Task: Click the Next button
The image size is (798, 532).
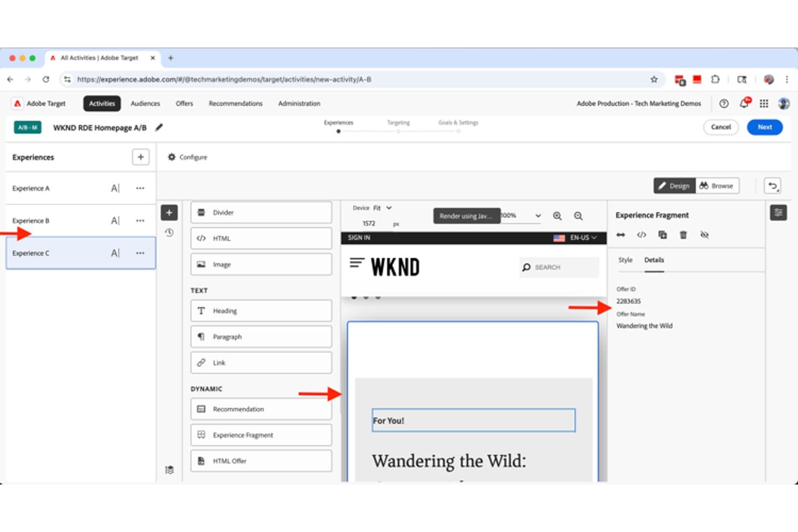Action: 765,127
